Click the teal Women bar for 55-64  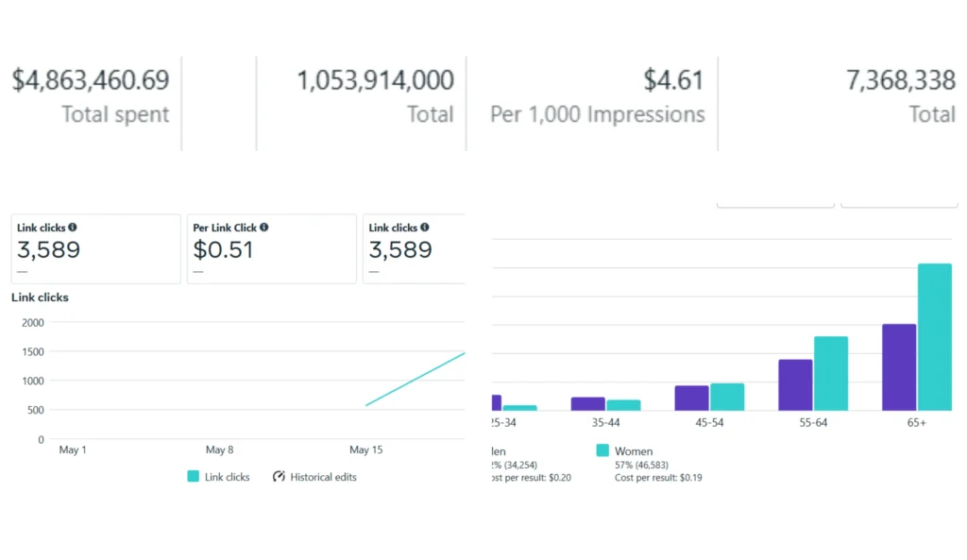[830, 373]
